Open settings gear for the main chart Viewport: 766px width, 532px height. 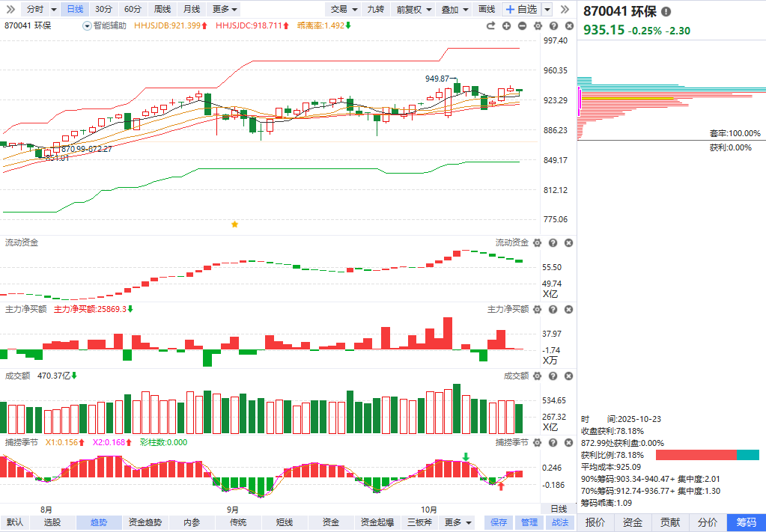point(537,25)
